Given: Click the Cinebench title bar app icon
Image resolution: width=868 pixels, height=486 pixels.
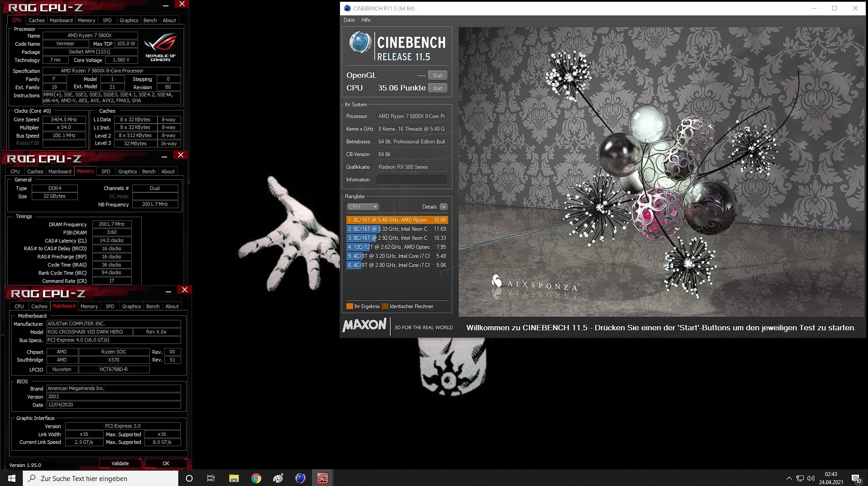Looking at the screenshot, I should click(347, 8).
